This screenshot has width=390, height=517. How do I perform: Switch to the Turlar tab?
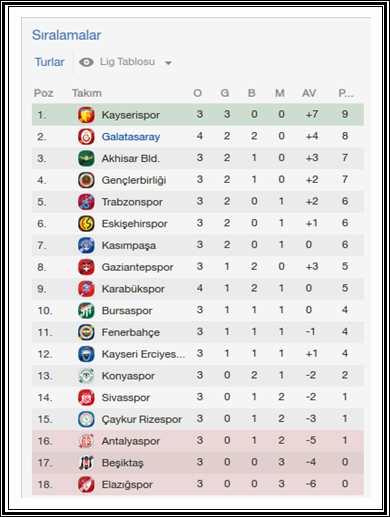click(49, 62)
